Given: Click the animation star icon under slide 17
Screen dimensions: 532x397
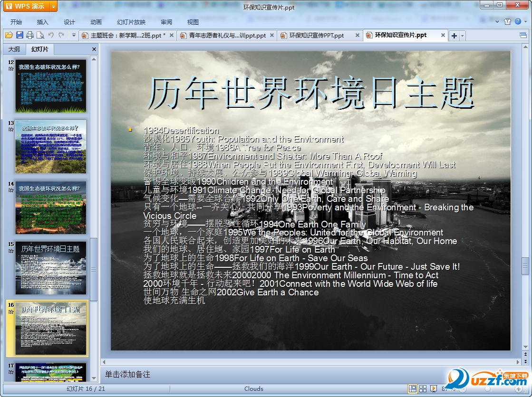Looking at the screenshot, I should tap(11, 372).
